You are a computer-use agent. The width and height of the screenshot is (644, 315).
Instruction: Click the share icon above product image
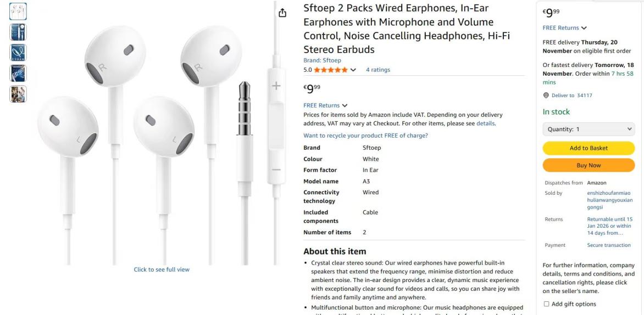point(282,13)
